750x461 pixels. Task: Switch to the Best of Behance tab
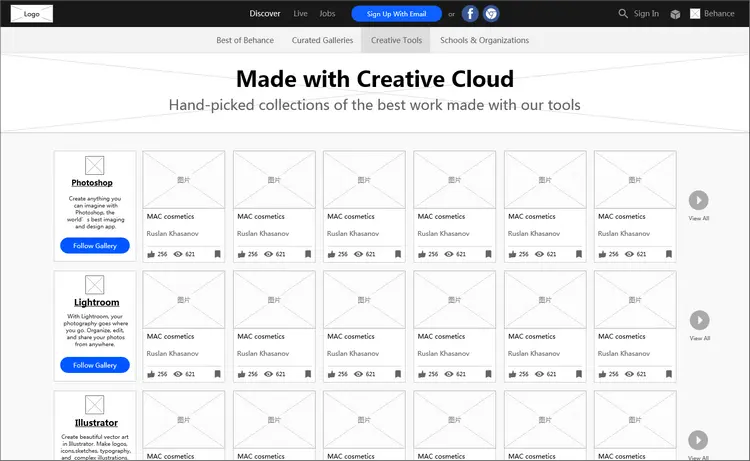(245, 40)
